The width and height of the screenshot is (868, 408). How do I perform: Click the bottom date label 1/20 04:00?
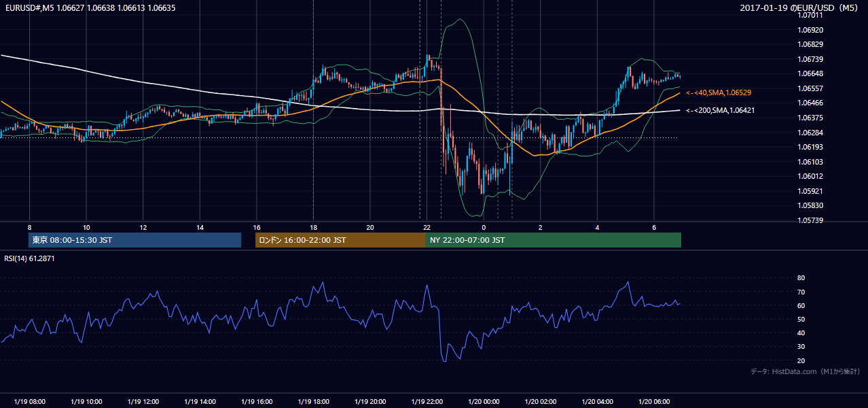point(598,401)
